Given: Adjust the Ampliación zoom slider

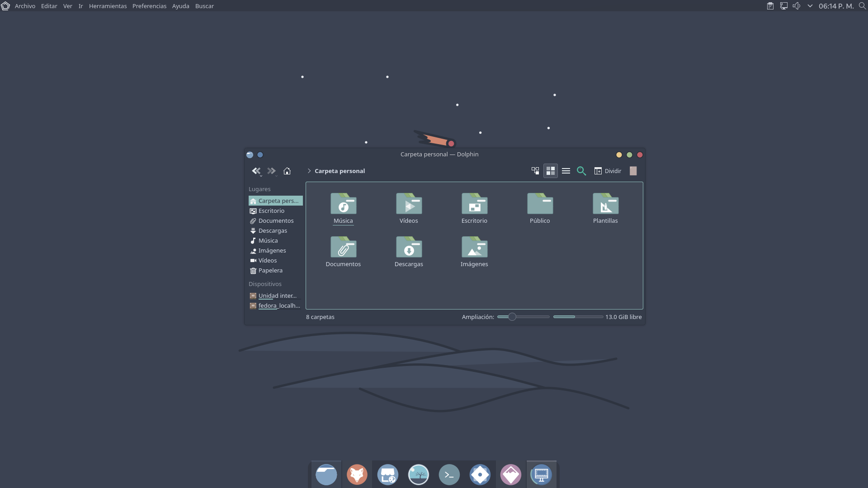Looking at the screenshot, I should tap(524, 317).
